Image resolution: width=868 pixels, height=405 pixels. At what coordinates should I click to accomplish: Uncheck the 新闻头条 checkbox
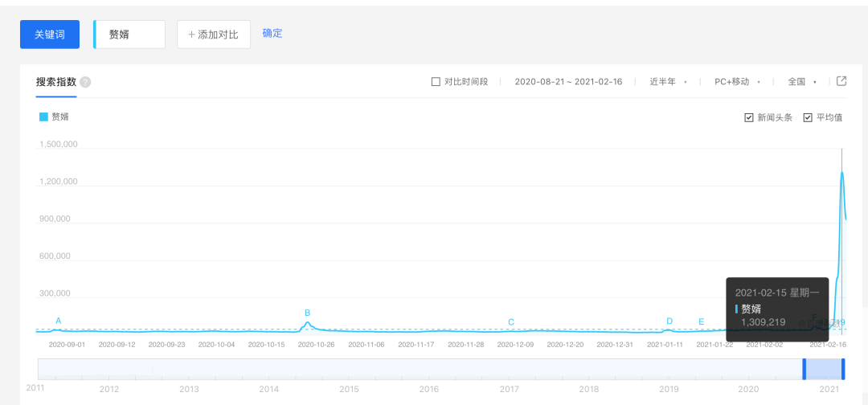tap(749, 118)
